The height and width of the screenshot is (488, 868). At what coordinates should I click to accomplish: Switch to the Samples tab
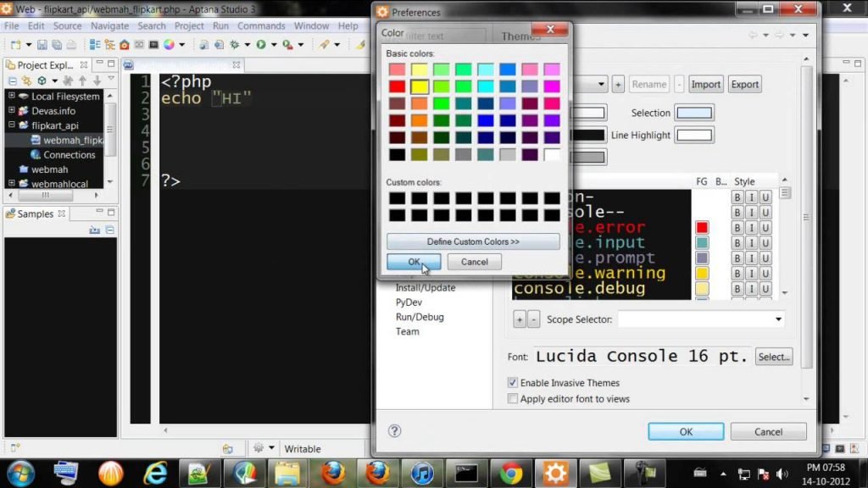[x=35, y=213]
